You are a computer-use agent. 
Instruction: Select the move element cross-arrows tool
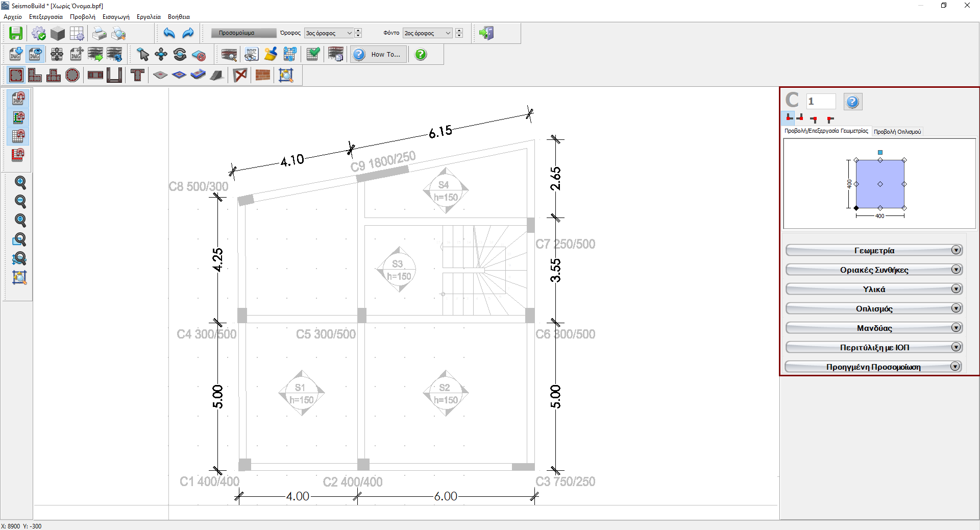(x=161, y=54)
